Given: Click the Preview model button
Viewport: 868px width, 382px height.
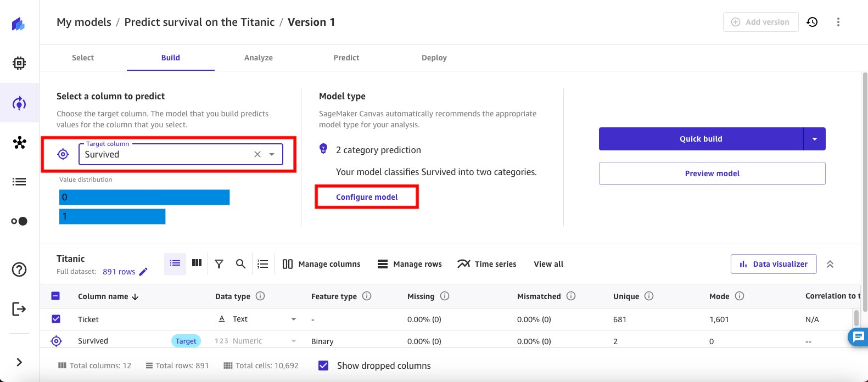Looking at the screenshot, I should coord(712,173).
